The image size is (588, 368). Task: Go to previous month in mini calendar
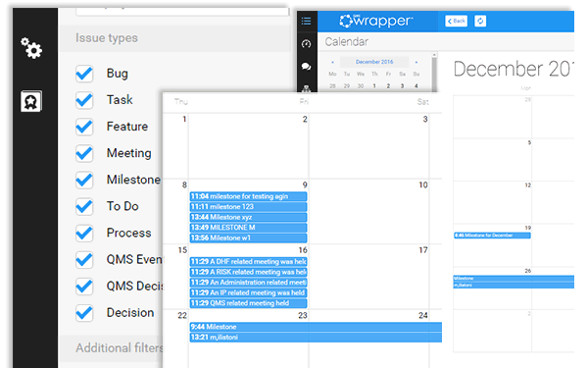[332, 62]
